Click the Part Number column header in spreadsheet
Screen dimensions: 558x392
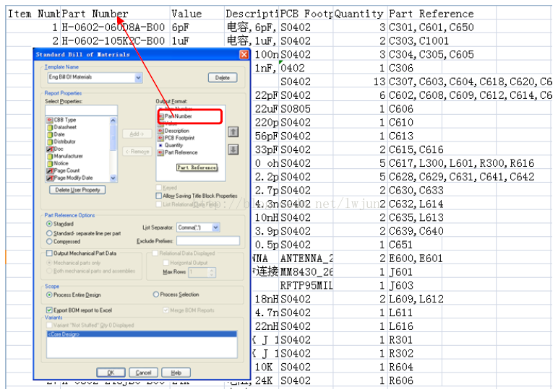pos(116,14)
